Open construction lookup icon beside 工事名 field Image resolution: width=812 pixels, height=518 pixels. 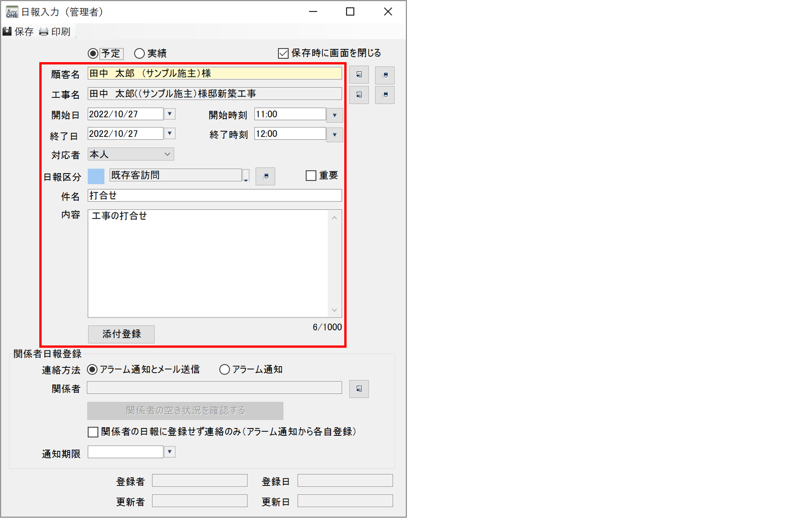pyautogui.click(x=359, y=95)
